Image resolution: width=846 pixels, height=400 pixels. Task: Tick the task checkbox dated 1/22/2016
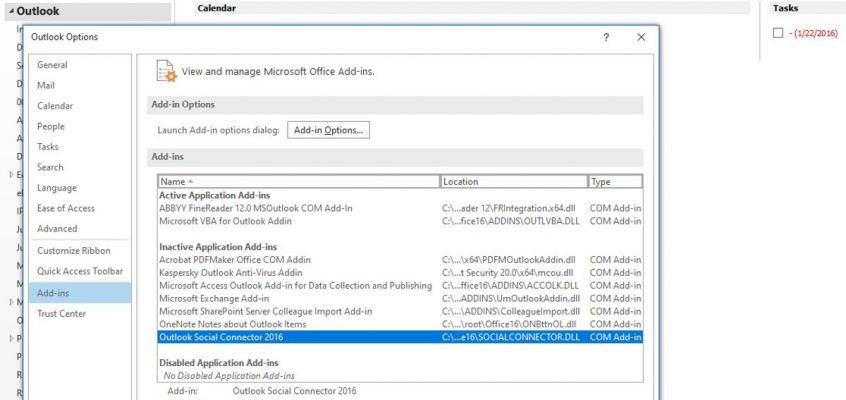[777, 33]
